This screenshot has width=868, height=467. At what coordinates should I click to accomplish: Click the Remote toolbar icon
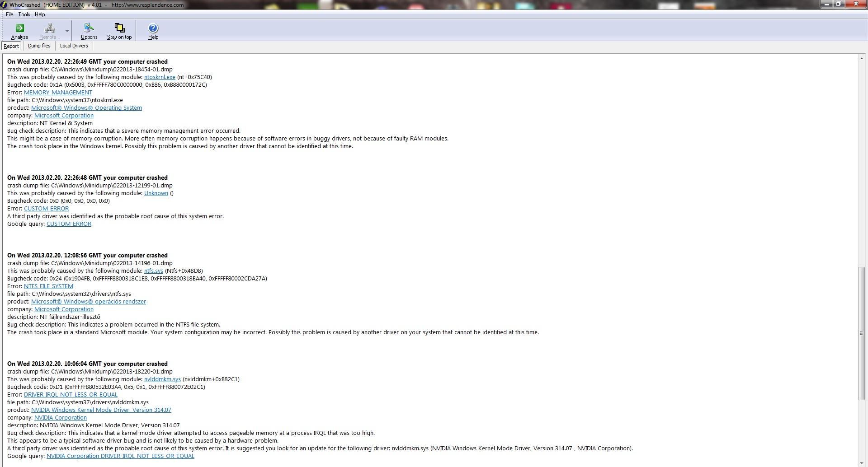click(48, 31)
